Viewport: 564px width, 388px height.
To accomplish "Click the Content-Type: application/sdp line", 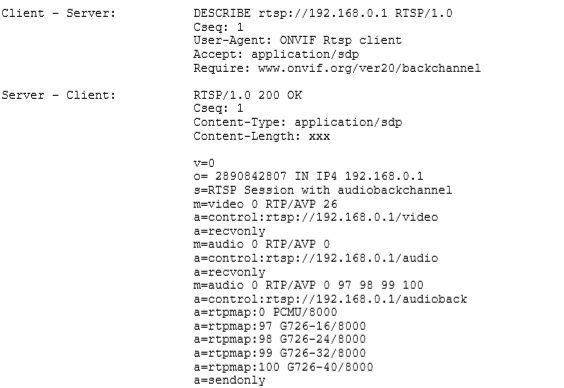I will [297, 122].
